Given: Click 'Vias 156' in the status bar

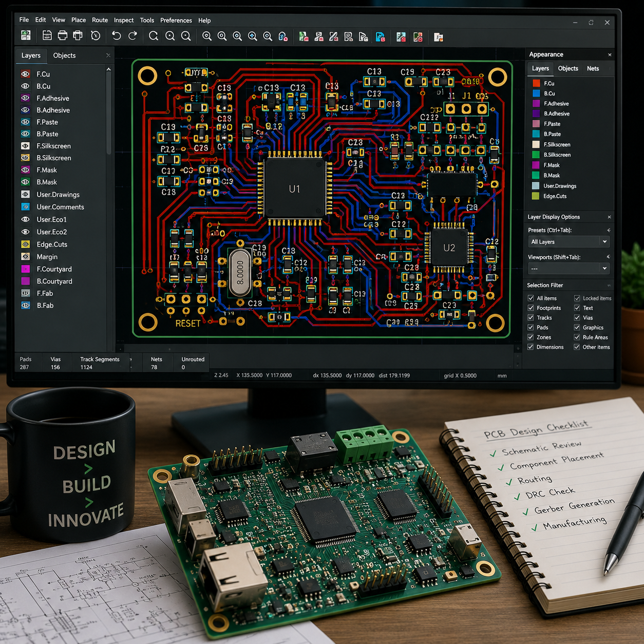Looking at the screenshot, I should click(x=55, y=363).
